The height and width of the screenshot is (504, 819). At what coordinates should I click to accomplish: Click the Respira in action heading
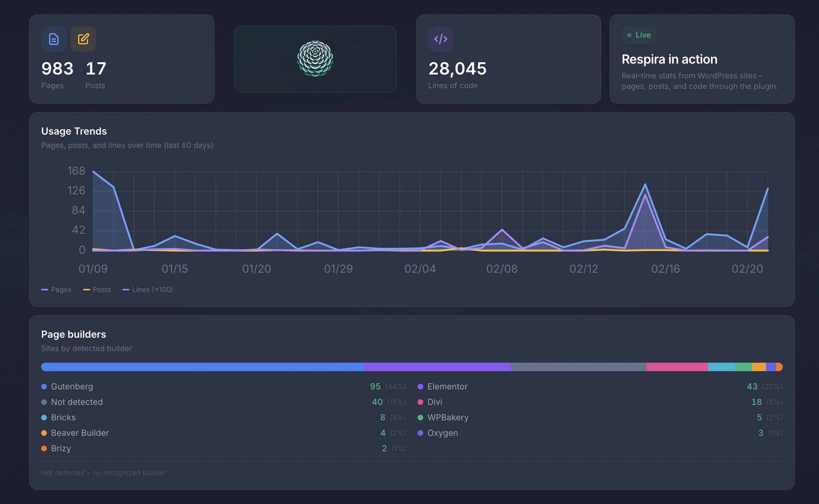669,59
